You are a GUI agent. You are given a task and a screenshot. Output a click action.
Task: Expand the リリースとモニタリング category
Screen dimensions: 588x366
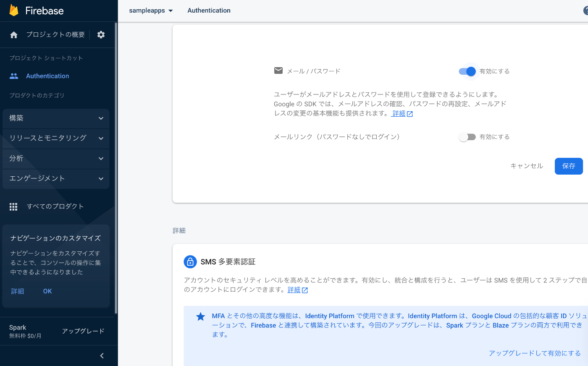pos(56,138)
